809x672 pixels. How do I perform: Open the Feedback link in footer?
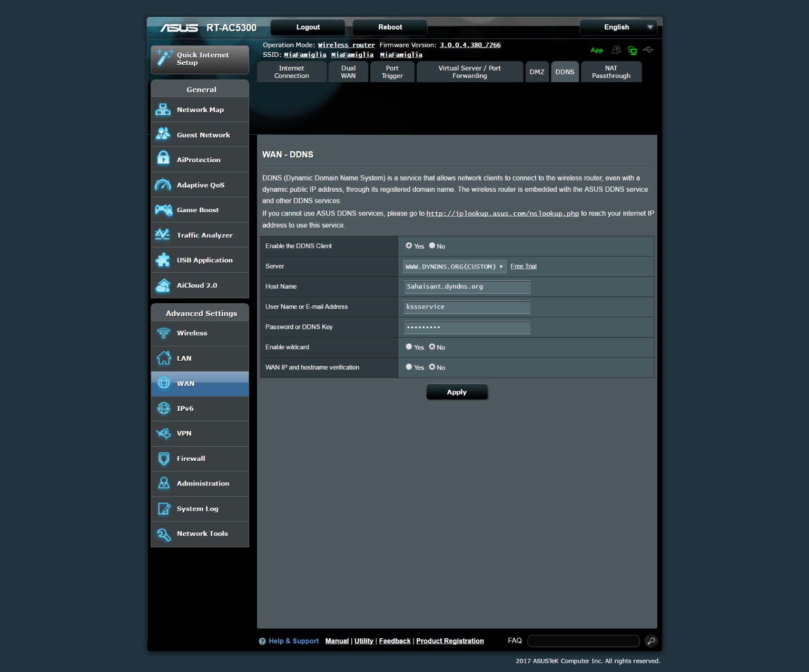click(394, 641)
